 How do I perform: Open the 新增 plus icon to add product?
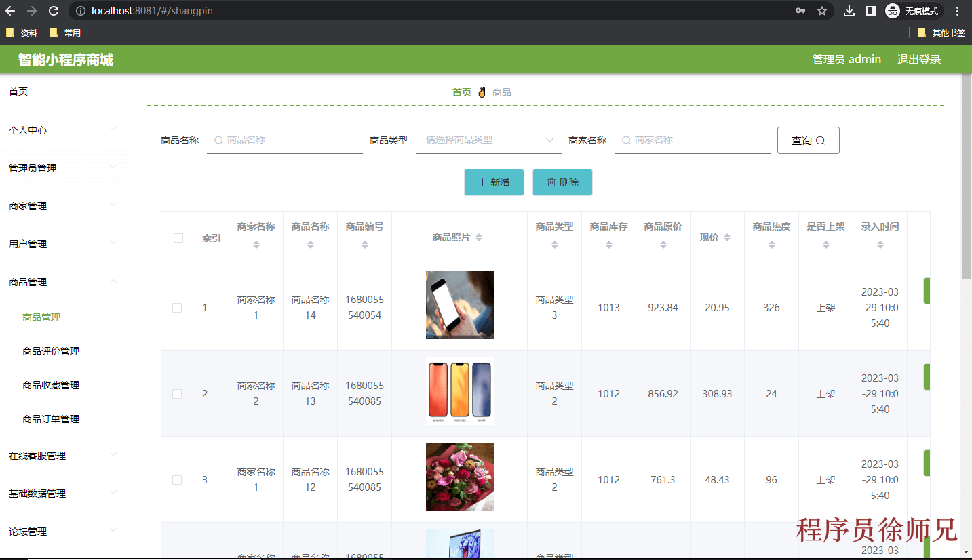point(484,182)
